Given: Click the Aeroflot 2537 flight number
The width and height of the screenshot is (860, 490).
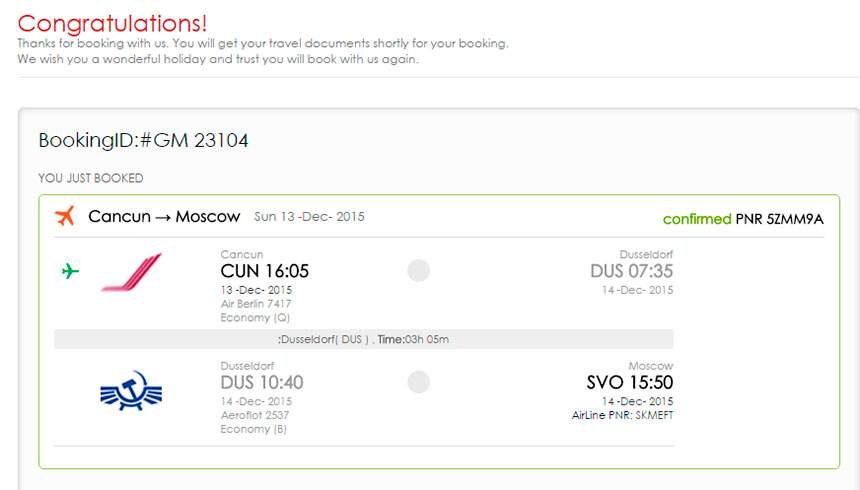Looking at the screenshot, I should (256, 415).
